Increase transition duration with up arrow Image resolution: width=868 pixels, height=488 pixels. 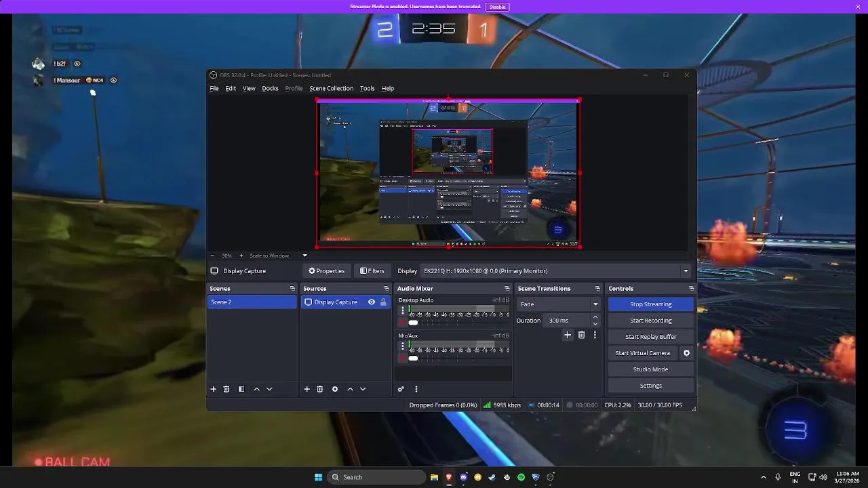tap(595, 317)
